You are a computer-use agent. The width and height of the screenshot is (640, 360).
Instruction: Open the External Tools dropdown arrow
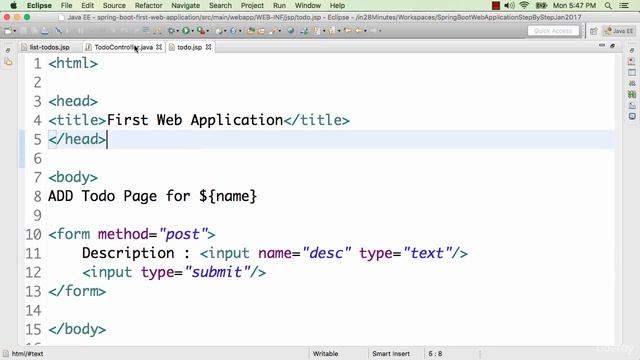[x=208, y=31]
